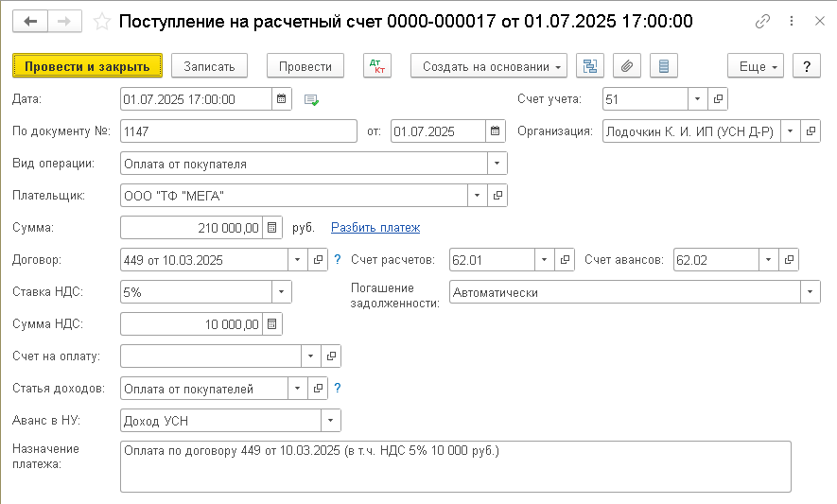Open calendar picker for Дата field
This screenshot has width=837, height=504.
tap(282, 99)
